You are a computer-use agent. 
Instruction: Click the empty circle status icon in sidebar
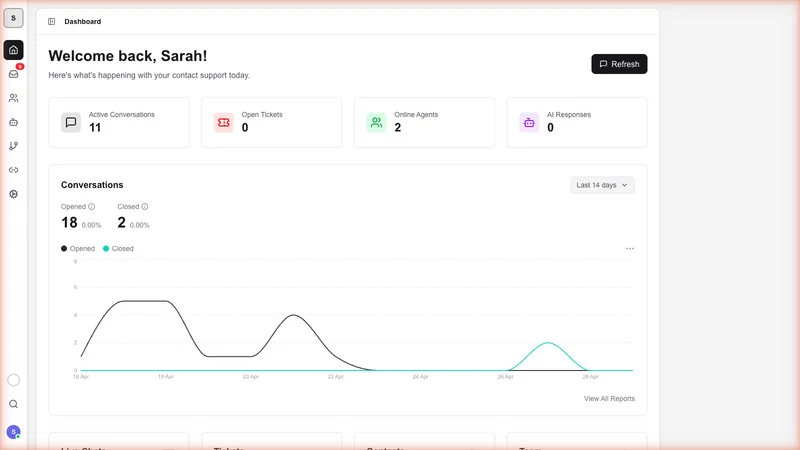(13, 380)
